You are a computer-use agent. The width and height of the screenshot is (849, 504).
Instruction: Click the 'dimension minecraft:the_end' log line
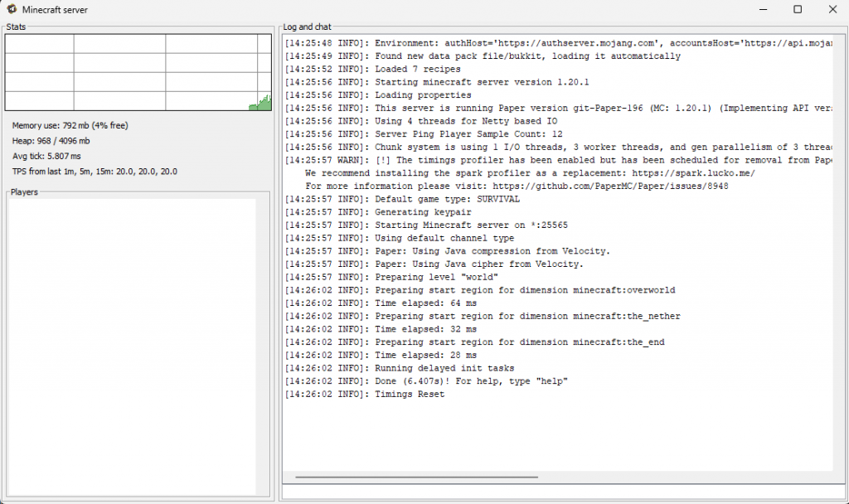point(474,342)
